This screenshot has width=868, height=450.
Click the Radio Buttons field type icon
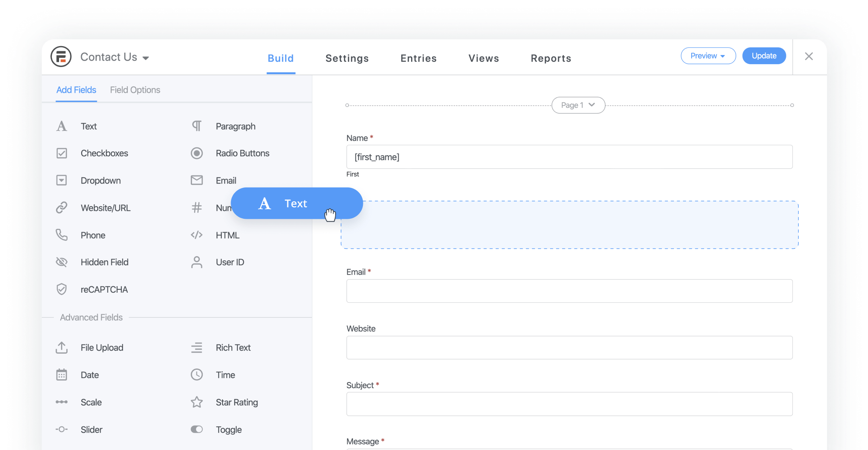tap(197, 153)
